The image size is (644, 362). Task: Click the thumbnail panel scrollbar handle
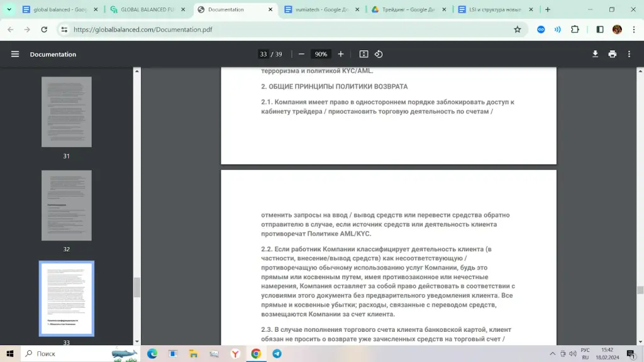(x=137, y=287)
